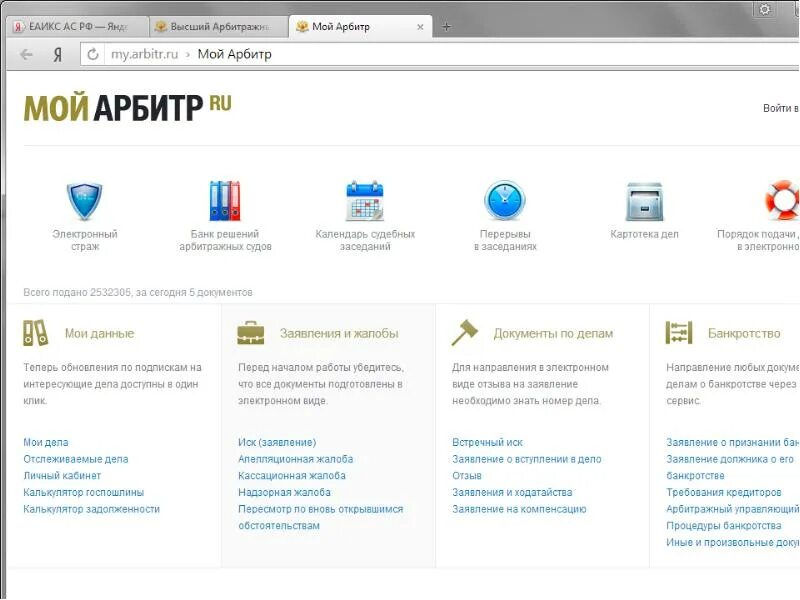
Task: Open the Калькулятор задолженности link
Action: pos(91,509)
